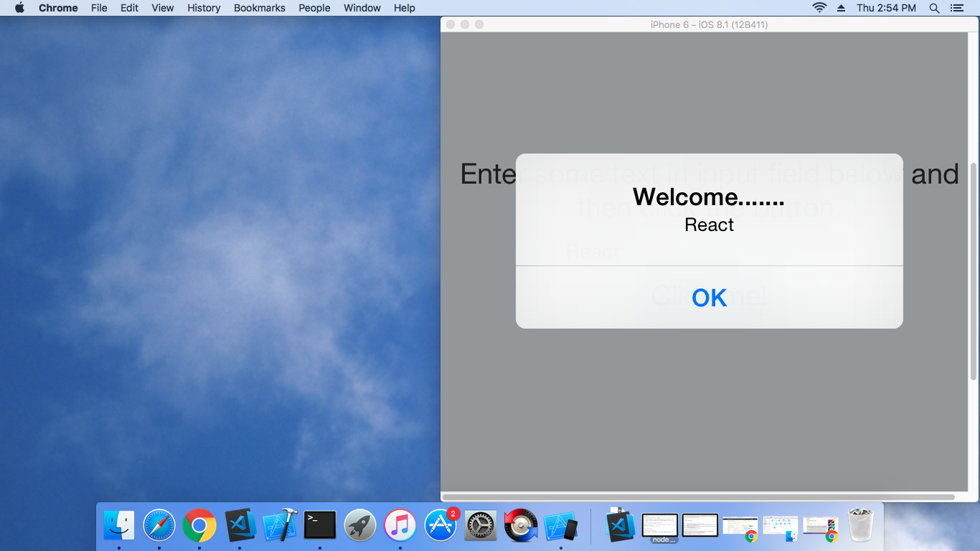Screen dimensions: 980x551
Task: Open Launchpad rocket icon
Action: pos(360,526)
